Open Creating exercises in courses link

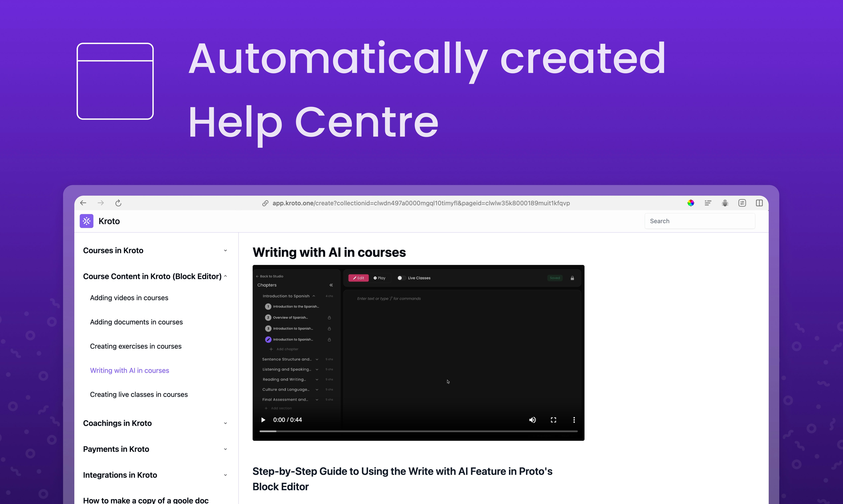(136, 346)
